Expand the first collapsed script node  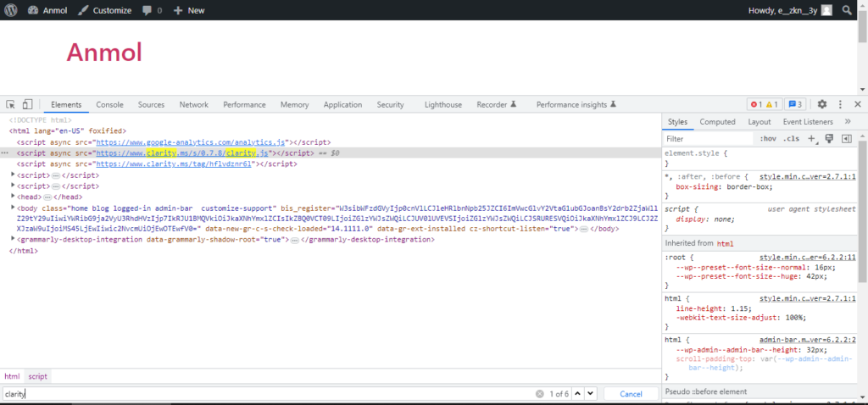tap(14, 175)
